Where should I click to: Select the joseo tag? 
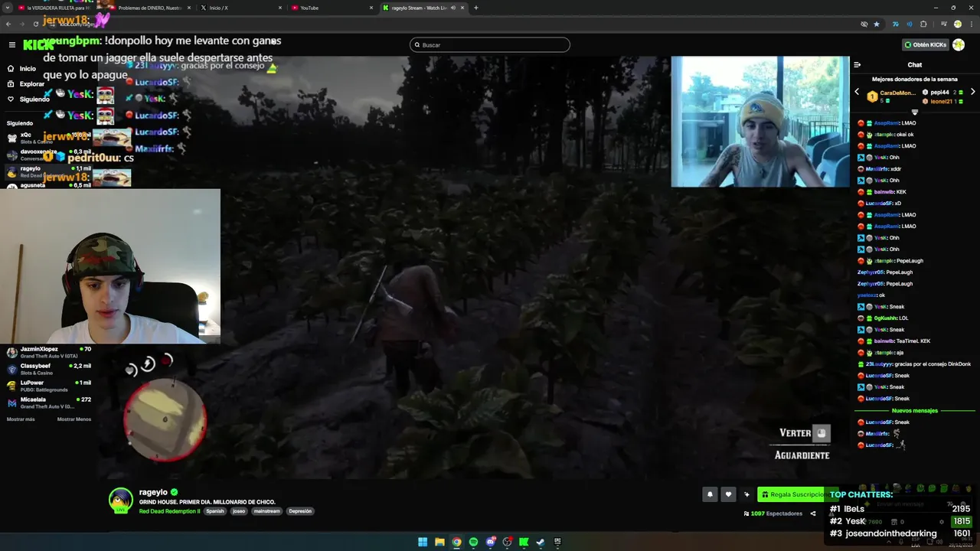pos(239,511)
